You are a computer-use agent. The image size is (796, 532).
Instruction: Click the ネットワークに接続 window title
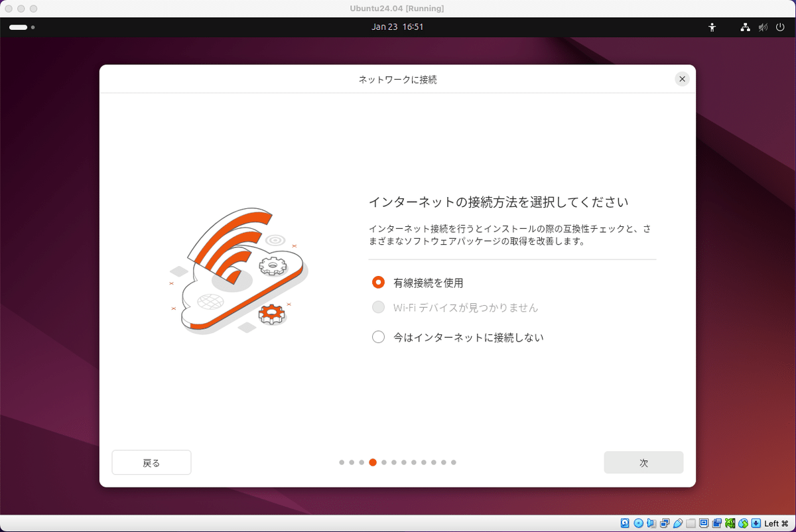397,80
